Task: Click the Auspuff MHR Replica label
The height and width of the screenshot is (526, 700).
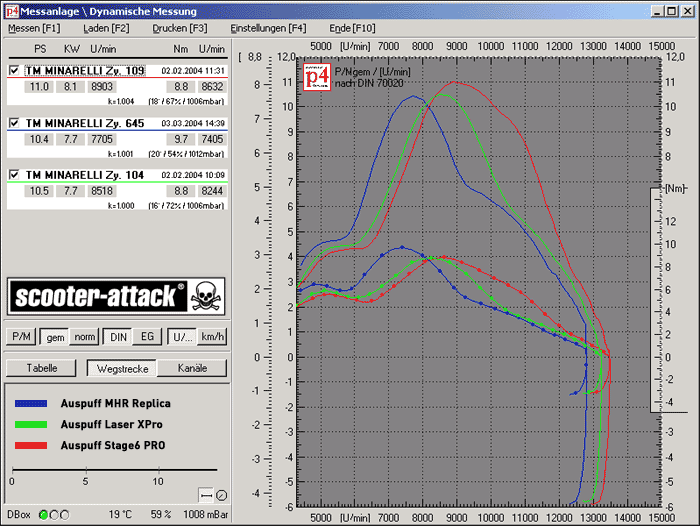Action: click(116, 404)
